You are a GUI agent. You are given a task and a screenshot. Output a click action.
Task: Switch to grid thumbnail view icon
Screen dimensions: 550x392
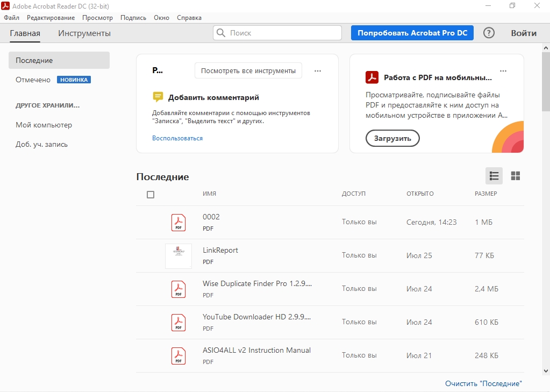(516, 176)
